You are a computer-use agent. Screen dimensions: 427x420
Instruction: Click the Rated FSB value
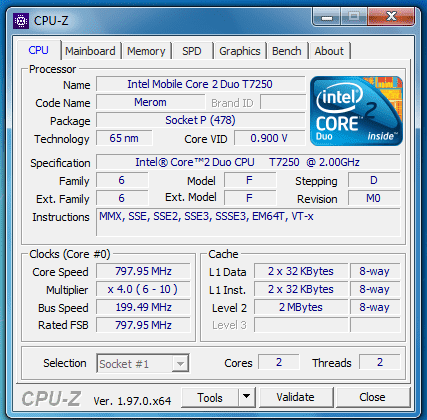tap(143, 325)
